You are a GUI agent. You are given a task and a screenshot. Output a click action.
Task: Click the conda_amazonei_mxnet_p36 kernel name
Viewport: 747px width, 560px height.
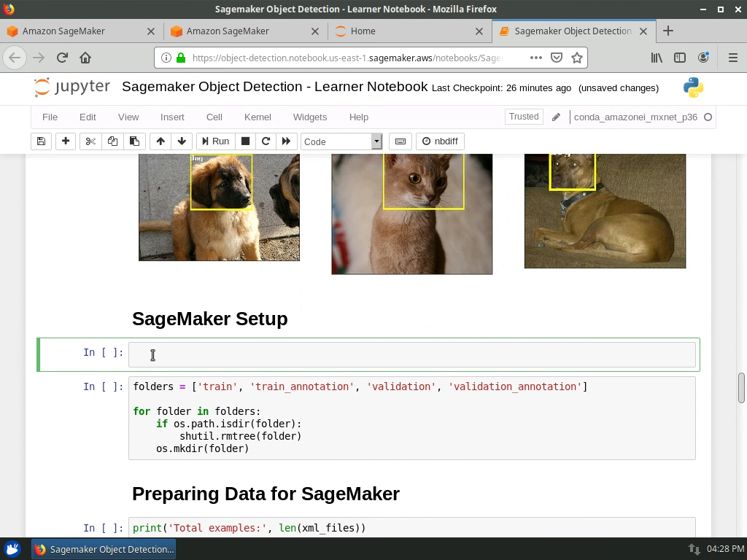[x=635, y=117]
